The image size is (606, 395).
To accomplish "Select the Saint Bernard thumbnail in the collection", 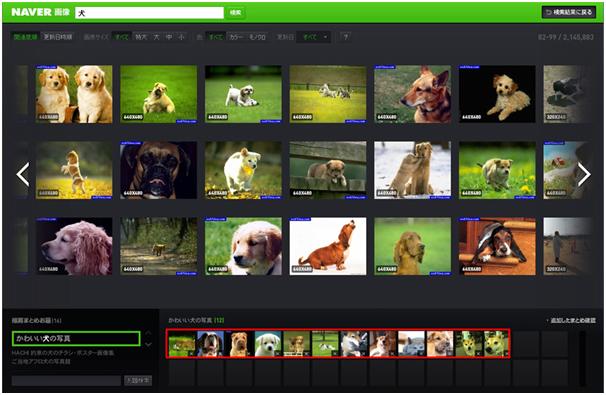I will 210,344.
